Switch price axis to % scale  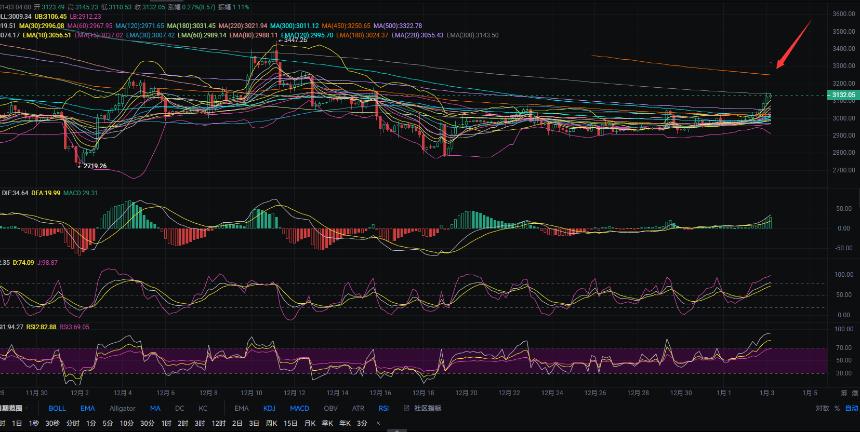837,408
